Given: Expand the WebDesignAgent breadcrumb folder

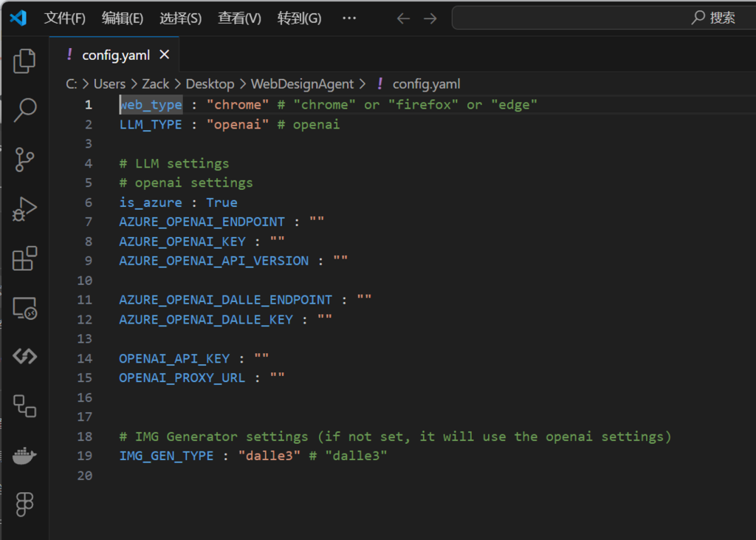Looking at the screenshot, I should pyautogui.click(x=302, y=84).
